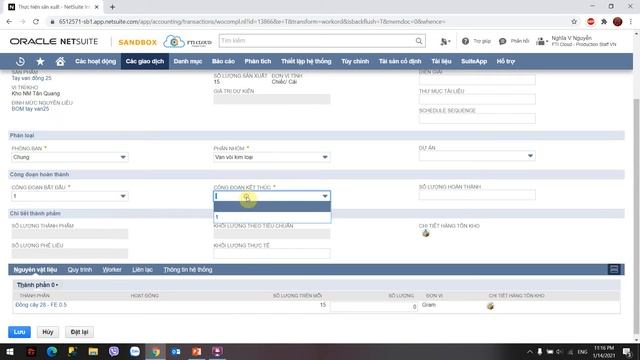The height and width of the screenshot is (360, 640).
Task: Open Outlook from the taskbar
Action: pyautogui.click(x=176, y=351)
